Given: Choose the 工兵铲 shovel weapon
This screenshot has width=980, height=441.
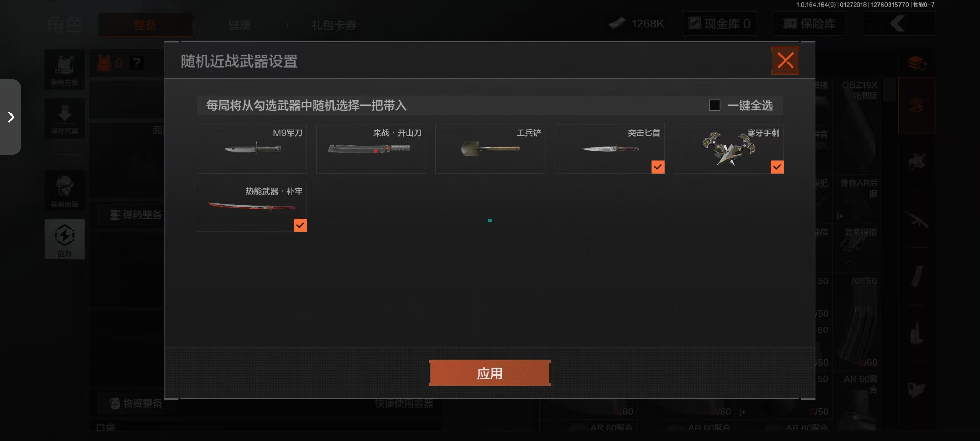Looking at the screenshot, I should point(490,149).
